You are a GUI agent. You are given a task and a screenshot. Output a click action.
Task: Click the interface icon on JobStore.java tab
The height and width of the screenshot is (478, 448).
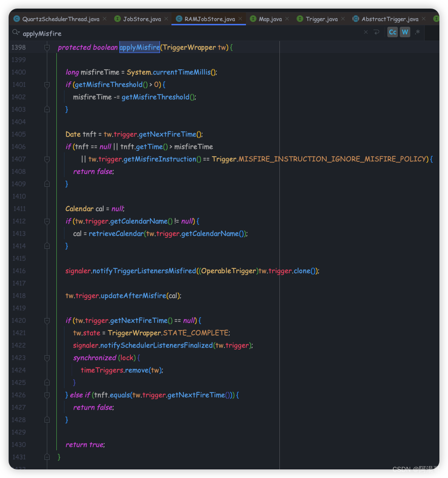click(x=117, y=19)
